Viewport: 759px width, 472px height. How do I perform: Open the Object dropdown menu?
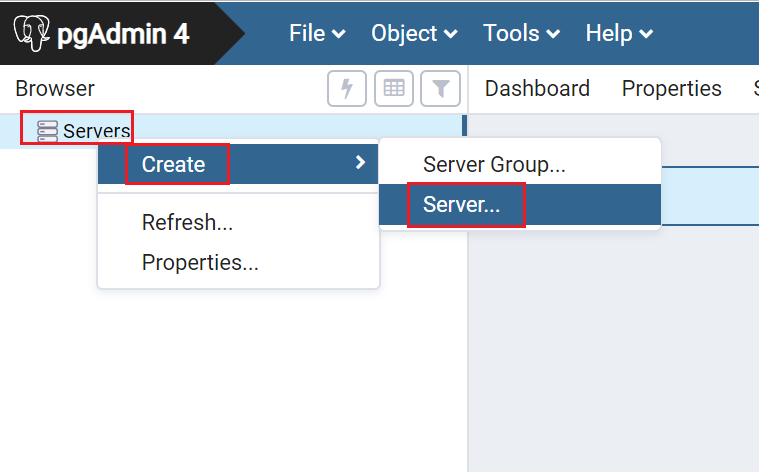[x=414, y=33]
